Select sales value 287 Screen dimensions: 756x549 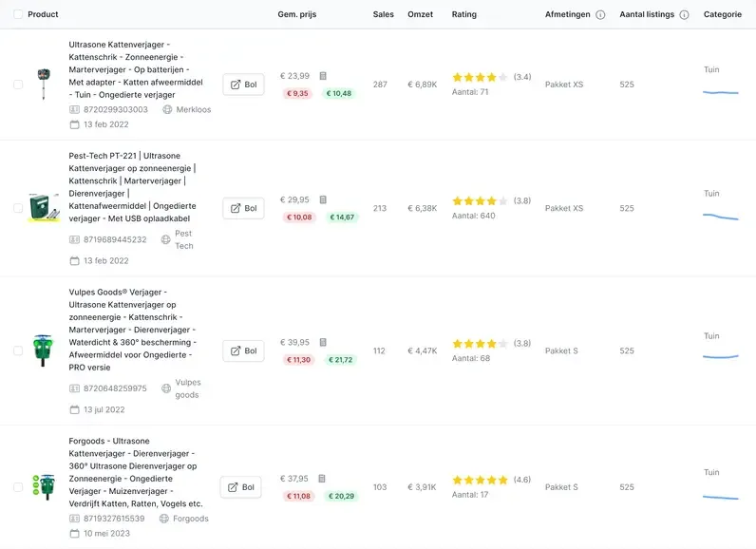[x=380, y=85]
